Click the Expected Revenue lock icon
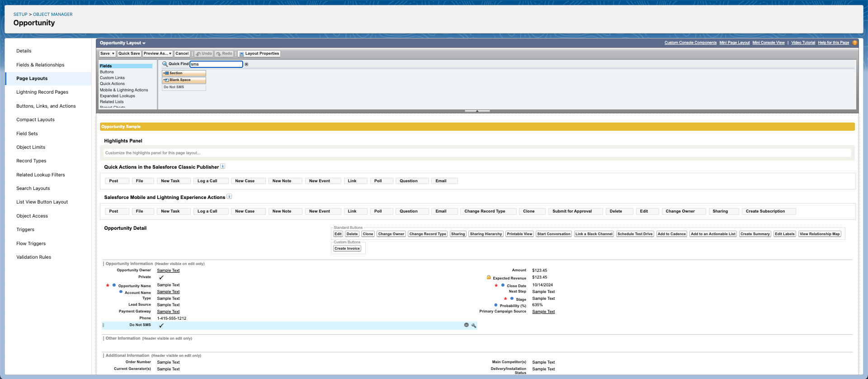Image resolution: width=868 pixels, height=379 pixels. coord(489,277)
